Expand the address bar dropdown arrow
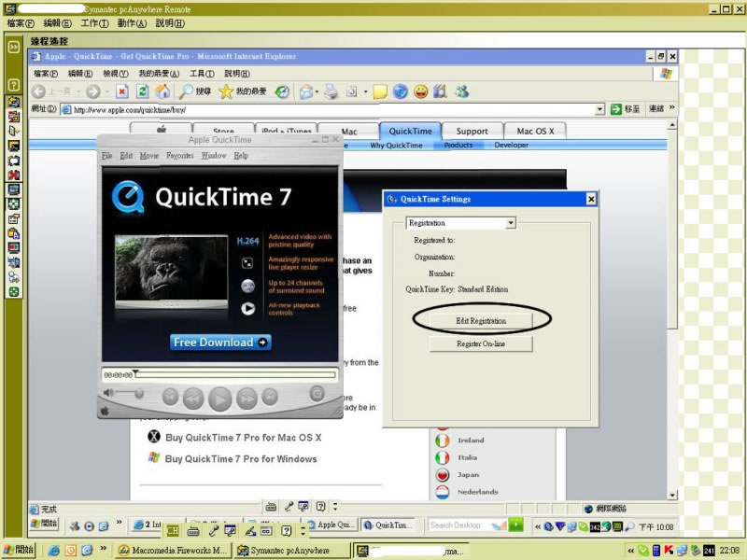Viewport: 747px width, 560px height. tap(599, 109)
